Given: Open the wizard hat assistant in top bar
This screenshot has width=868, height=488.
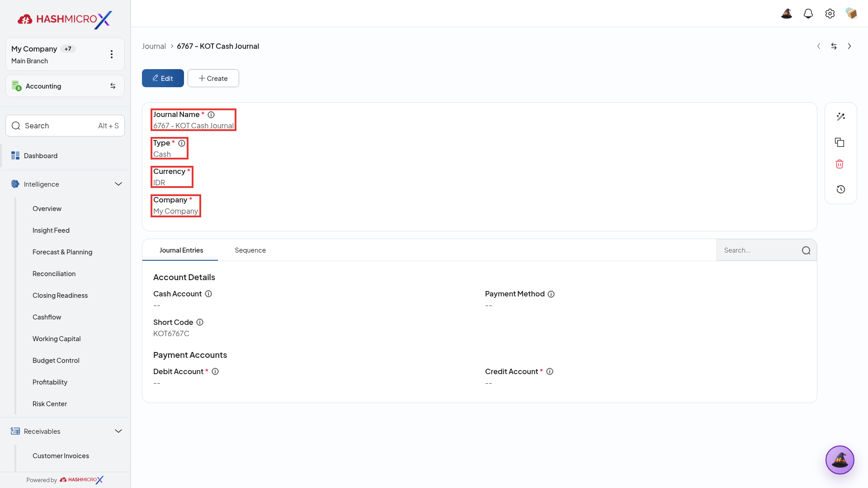Looking at the screenshot, I should (x=787, y=14).
